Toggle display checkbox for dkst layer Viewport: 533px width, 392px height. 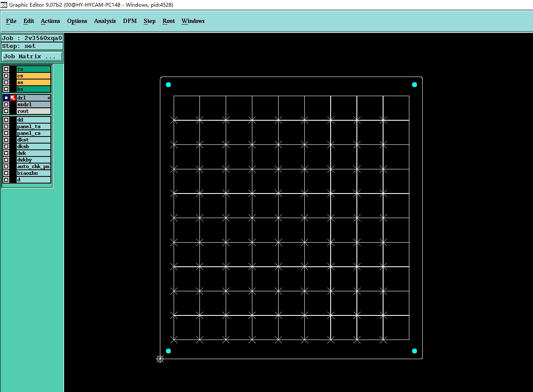pos(6,140)
